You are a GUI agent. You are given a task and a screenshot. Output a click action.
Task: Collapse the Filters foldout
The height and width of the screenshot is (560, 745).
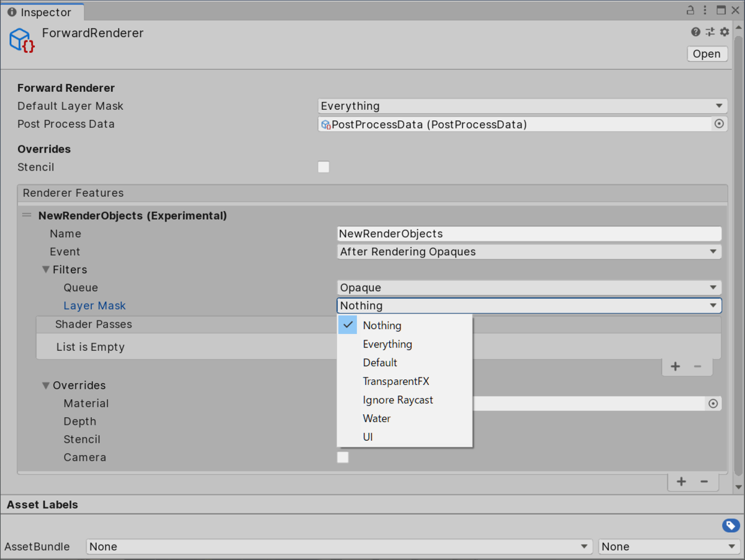pyautogui.click(x=46, y=269)
